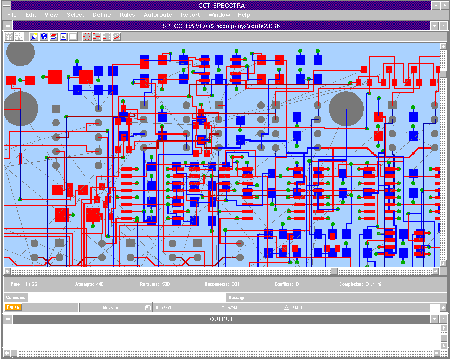The height and width of the screenshot is (360, 450).
Task: Click the OUTPUT pane horizontal scrollbar left arrow
Action: tap(7, 353)
